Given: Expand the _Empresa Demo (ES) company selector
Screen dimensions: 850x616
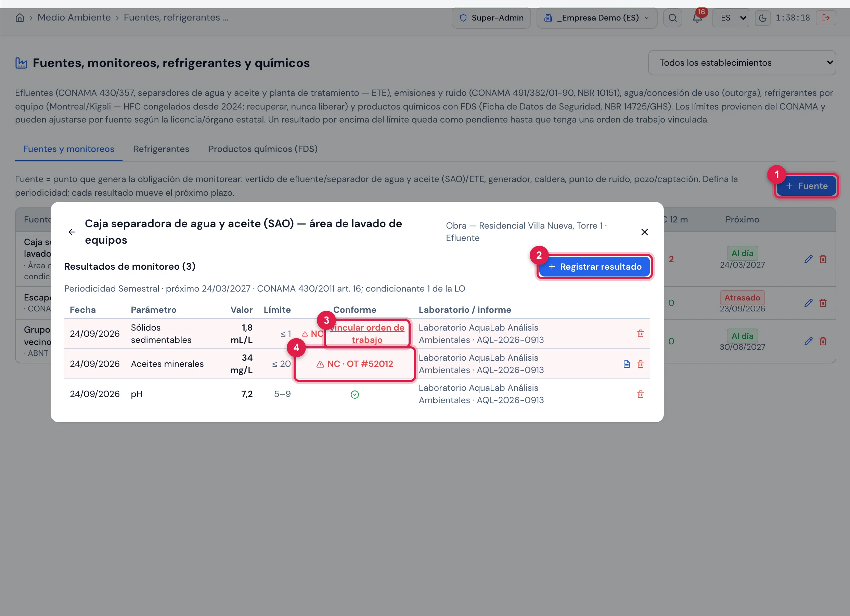Looking at the screenshot, I should [597, 17].
